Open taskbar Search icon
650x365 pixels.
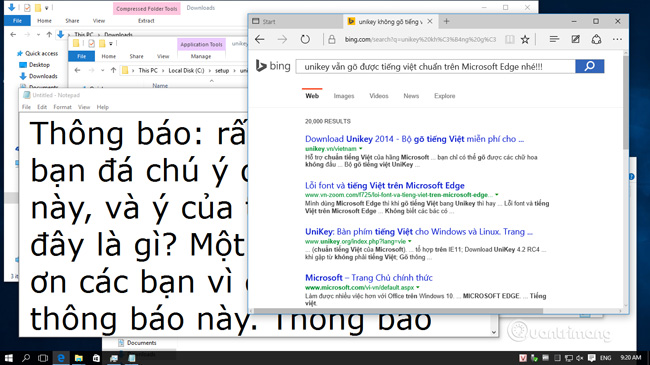click(26, 358)
